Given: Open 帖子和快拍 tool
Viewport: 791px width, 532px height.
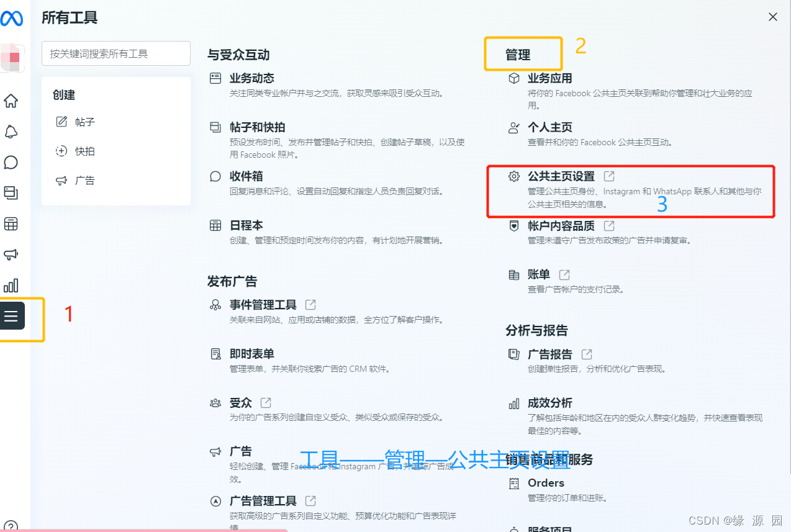Looking at the screenshot, I should pos(258,127).
